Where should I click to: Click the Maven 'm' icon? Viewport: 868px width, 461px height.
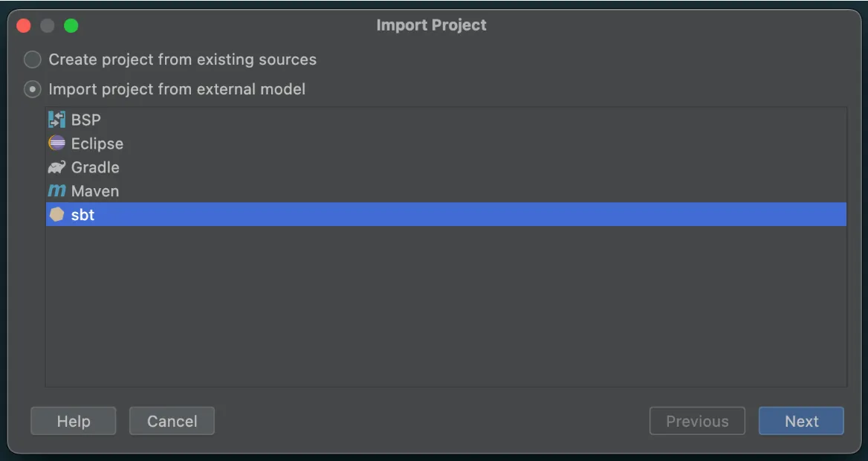[56, 191]
